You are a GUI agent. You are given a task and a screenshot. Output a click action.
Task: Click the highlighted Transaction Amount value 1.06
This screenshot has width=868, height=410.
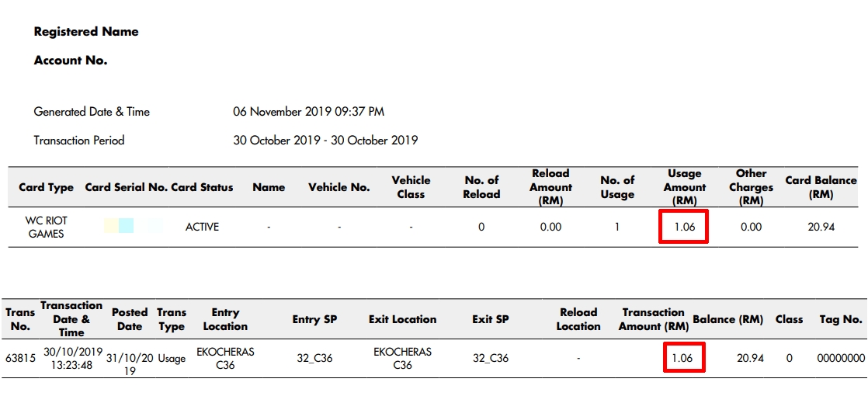[x=684, y=358]
